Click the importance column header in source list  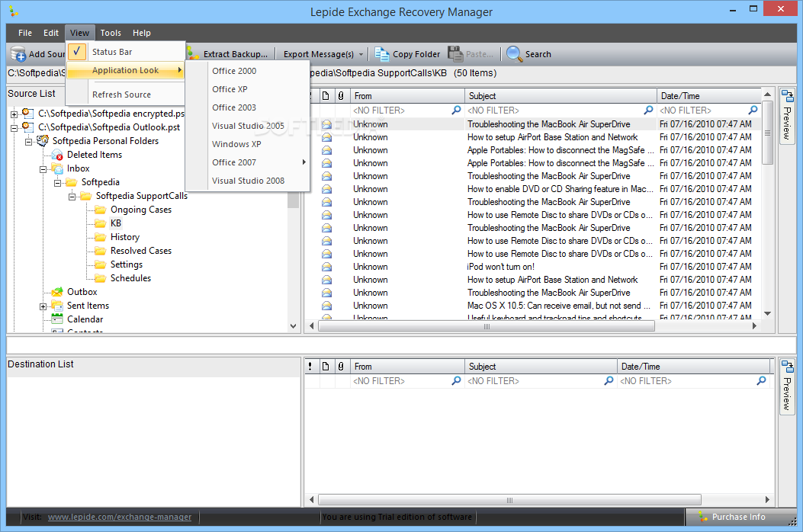311,96
